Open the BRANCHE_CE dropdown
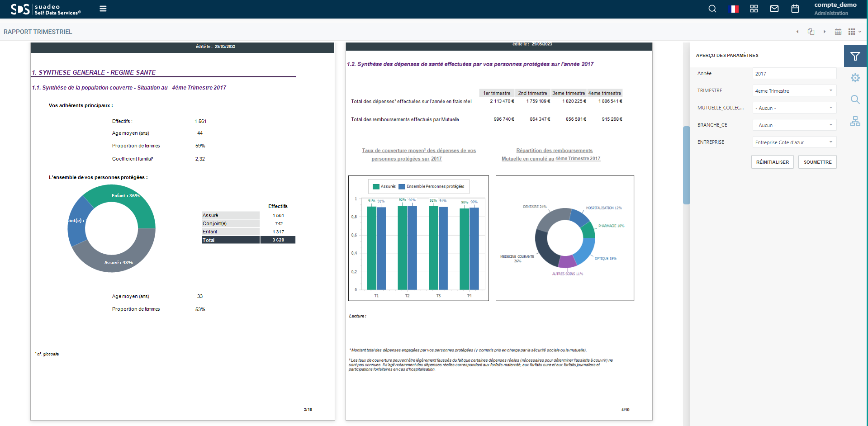Screen dimensions: 868x426 coord(794,125)
